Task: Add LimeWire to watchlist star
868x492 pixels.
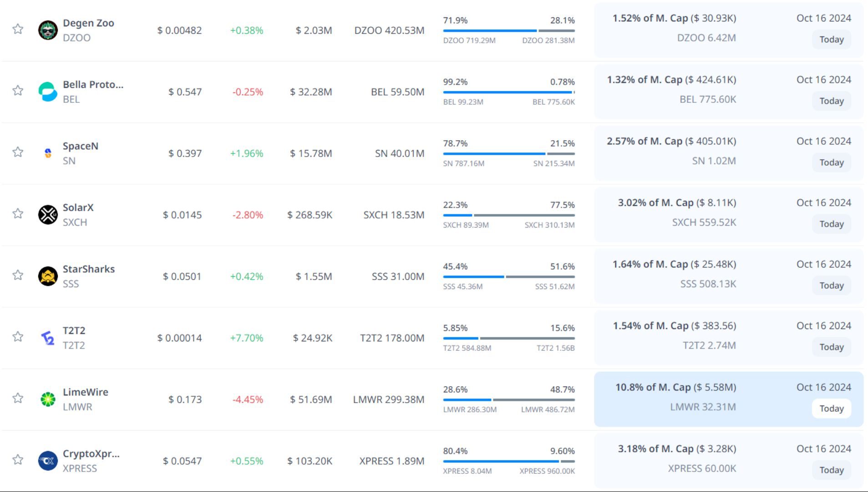Action: coord(18,398)
